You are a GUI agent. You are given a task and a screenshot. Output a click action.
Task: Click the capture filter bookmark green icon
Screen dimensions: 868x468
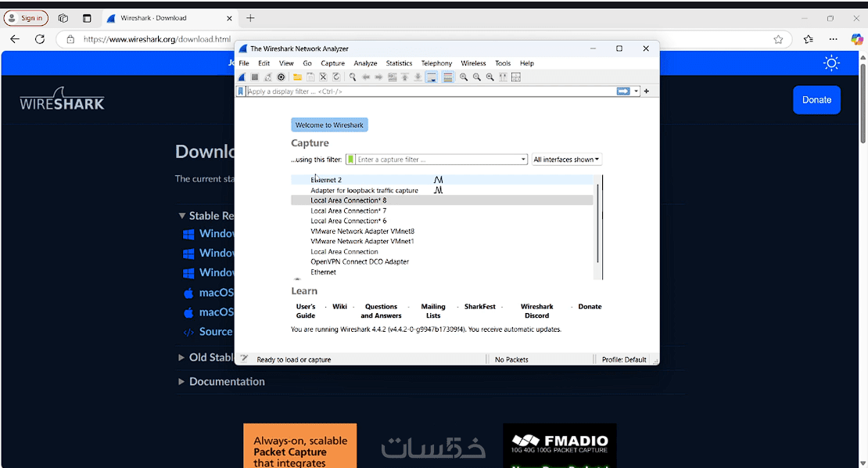350,160
